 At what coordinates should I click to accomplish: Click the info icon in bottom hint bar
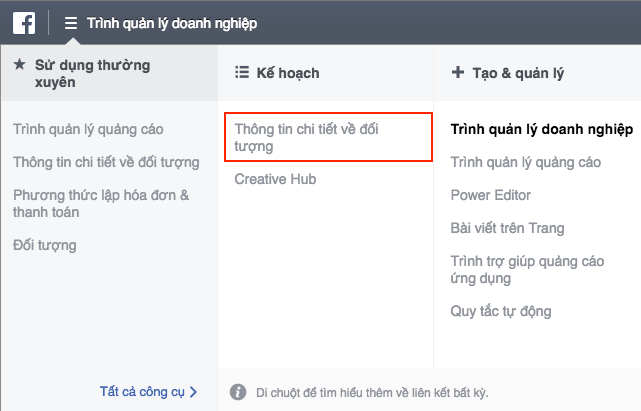pos(238,392)
